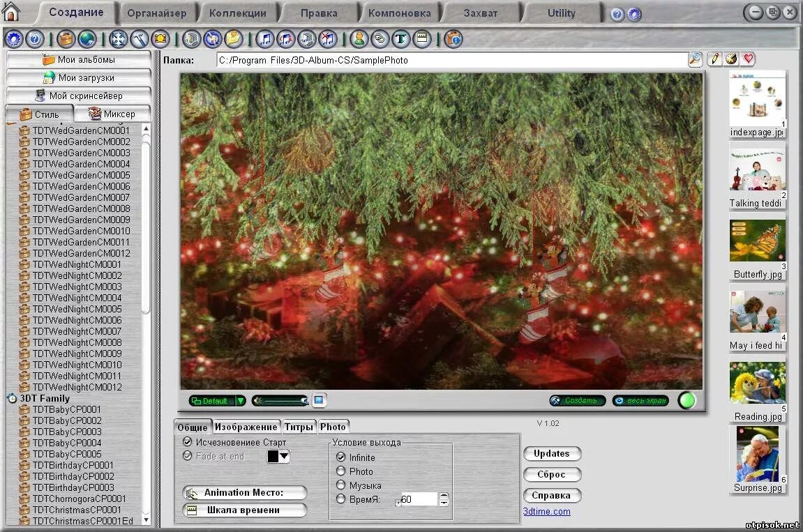
Task: Open the Utility tab
Action: [x=562, y=13]
